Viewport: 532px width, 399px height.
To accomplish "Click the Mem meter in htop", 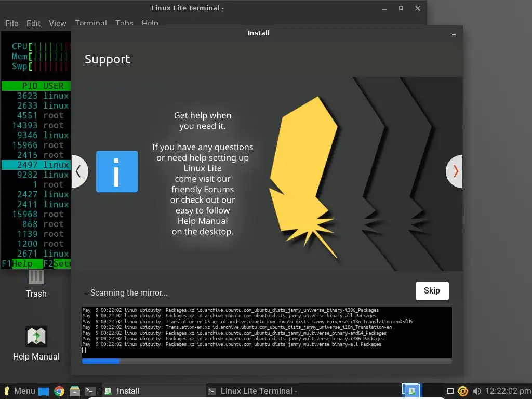I will coord(41,56).
